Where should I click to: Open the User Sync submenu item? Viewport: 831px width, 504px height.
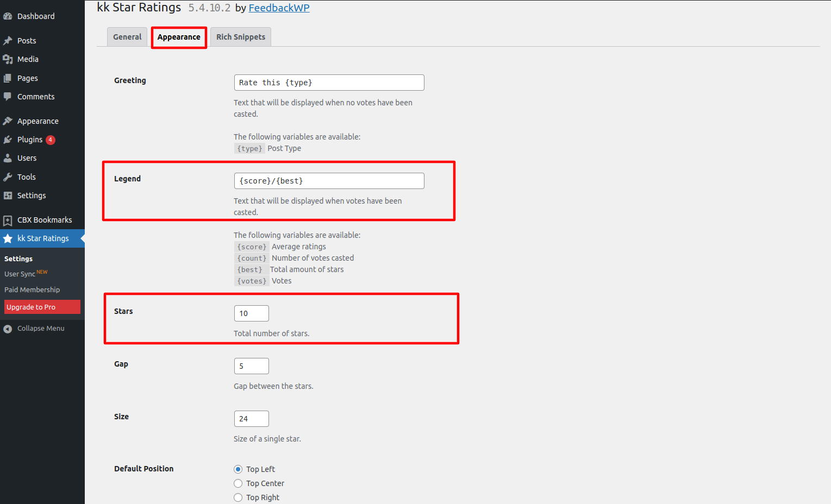(20, 274)
